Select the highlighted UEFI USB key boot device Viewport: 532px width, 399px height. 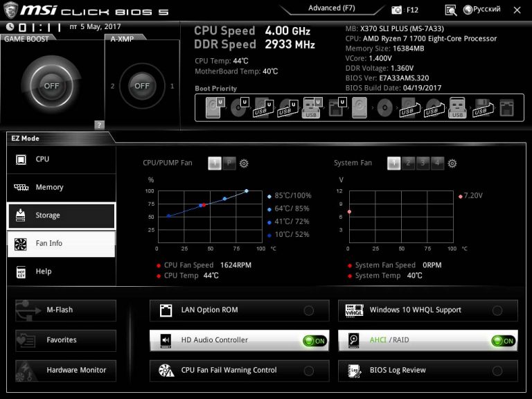[x=312, y=108]
